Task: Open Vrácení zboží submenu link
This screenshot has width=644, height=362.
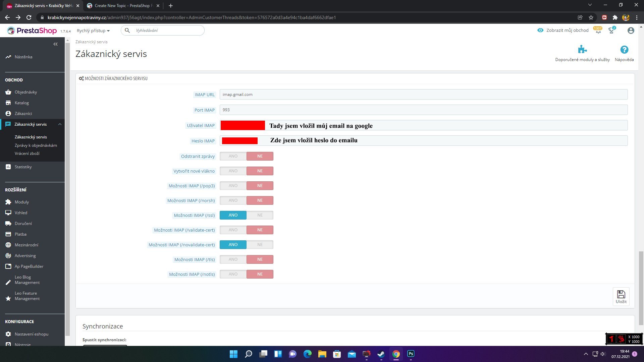Action: (27, 154)
